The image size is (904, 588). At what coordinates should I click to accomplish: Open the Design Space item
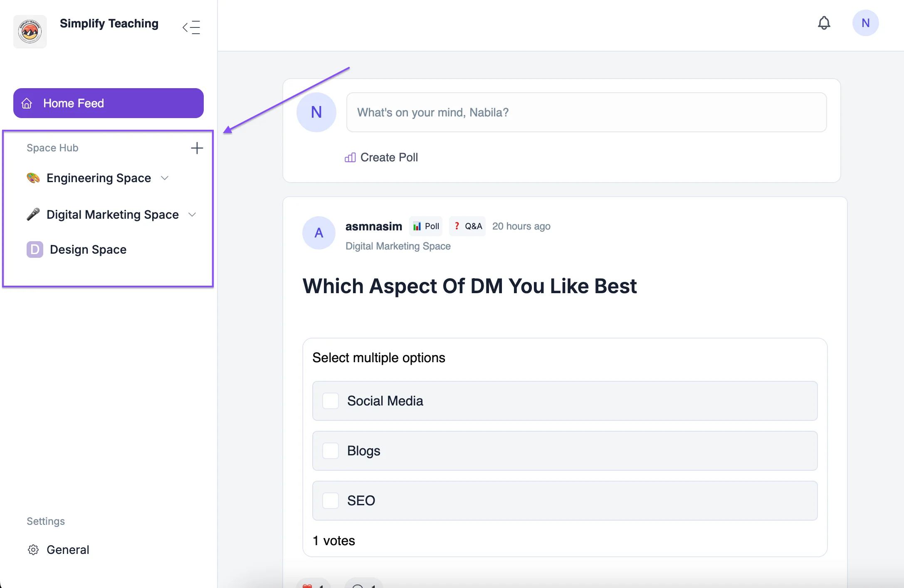tap(88, 250)
